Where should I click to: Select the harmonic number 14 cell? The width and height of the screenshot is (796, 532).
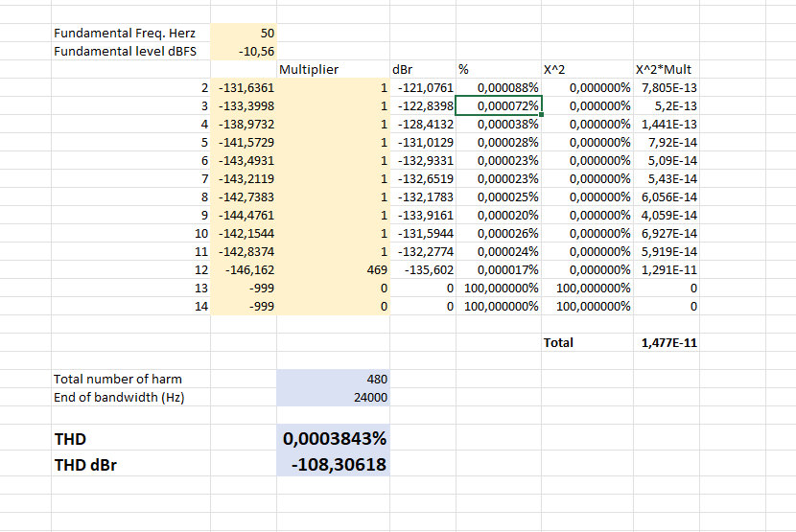(x=131, y=307)
